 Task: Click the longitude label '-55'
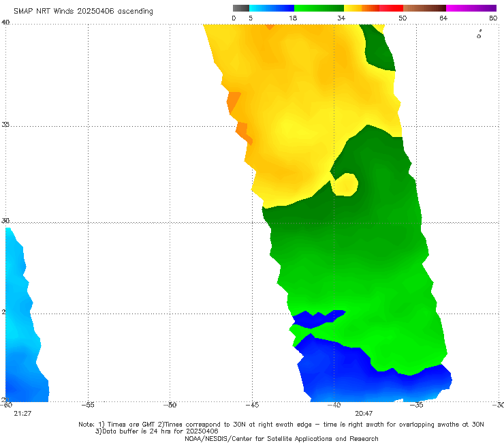(88, 405)
